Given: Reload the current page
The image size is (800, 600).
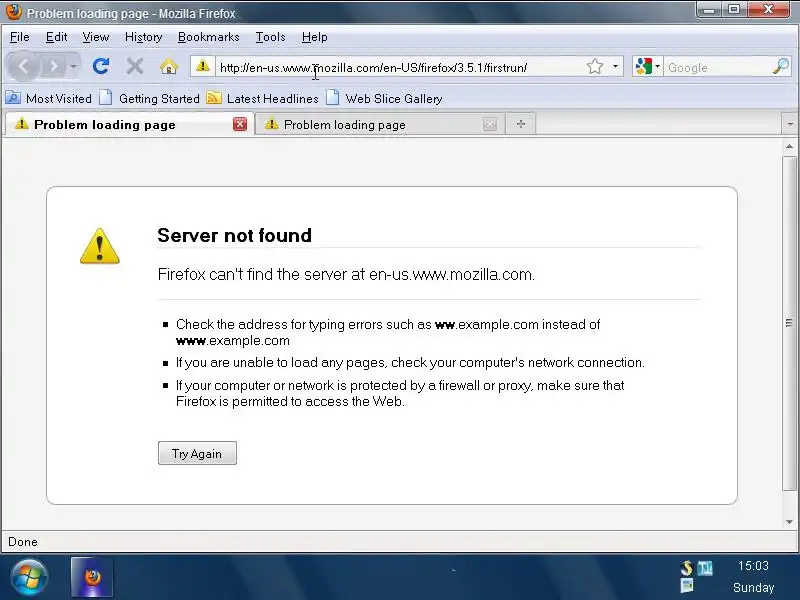Looking at the screenshot, I should click(101, 66).
